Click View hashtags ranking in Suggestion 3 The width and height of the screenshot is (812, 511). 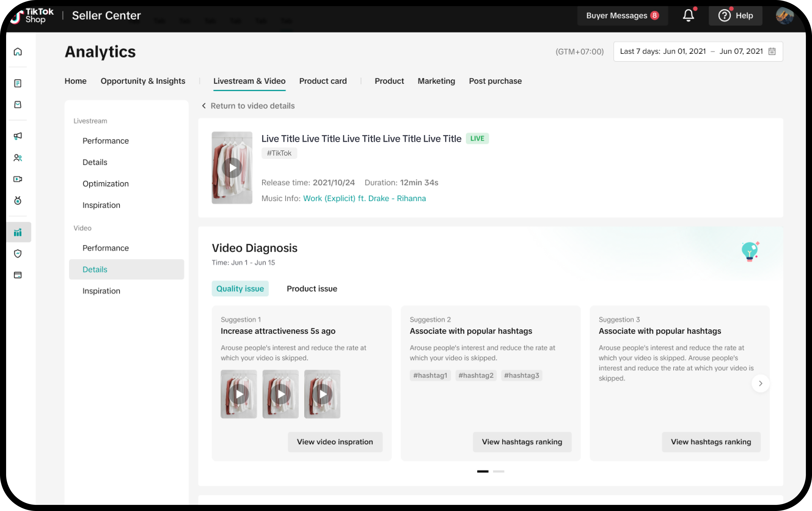click(711, 442)
